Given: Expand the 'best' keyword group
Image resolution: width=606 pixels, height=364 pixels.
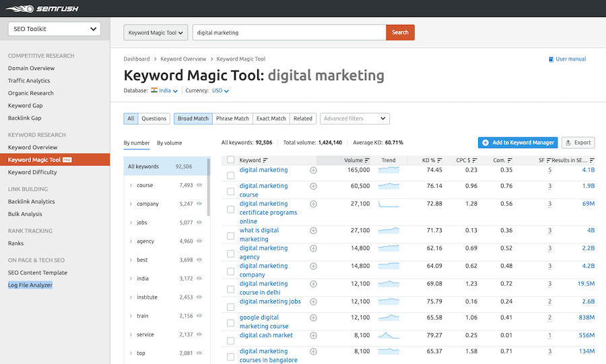Looking at the screenshot, I should tap(131, 260).
